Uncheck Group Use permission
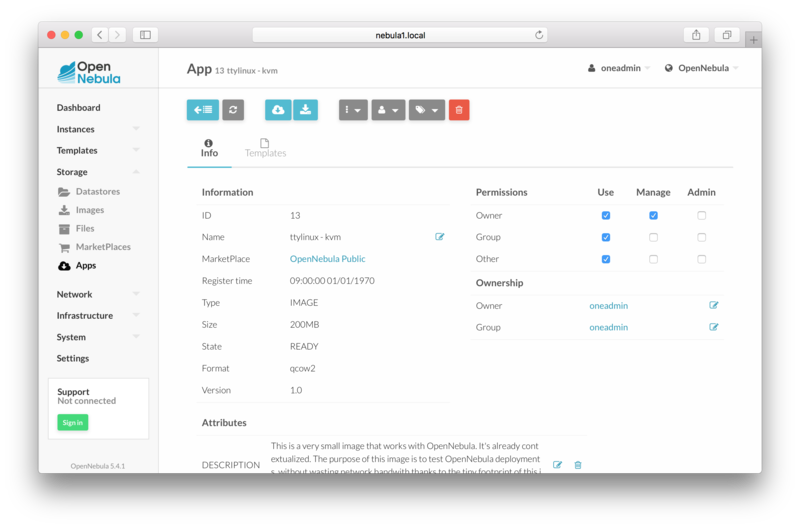 pyautogui.click(x=605, y=237)
